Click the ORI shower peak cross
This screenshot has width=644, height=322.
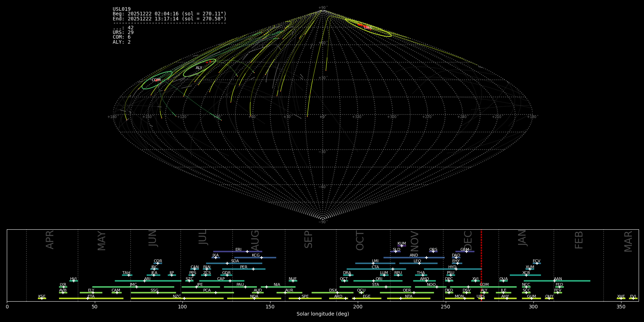(374, 281)
